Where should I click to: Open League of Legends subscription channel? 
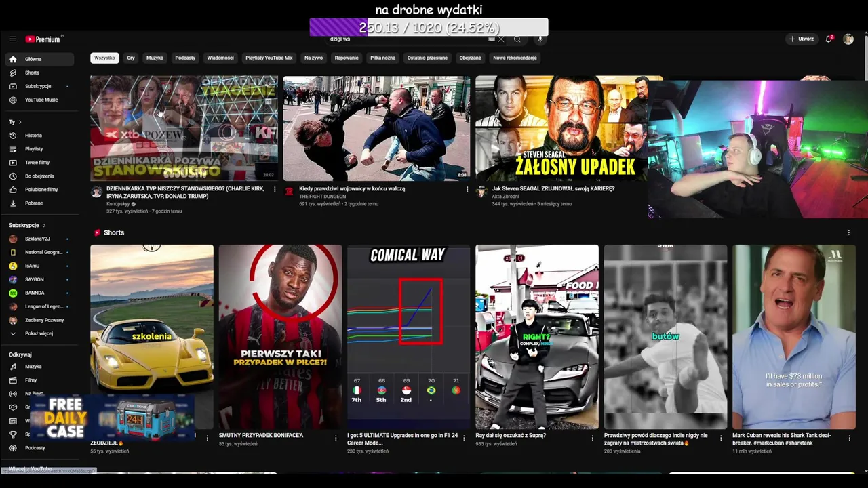39,306
